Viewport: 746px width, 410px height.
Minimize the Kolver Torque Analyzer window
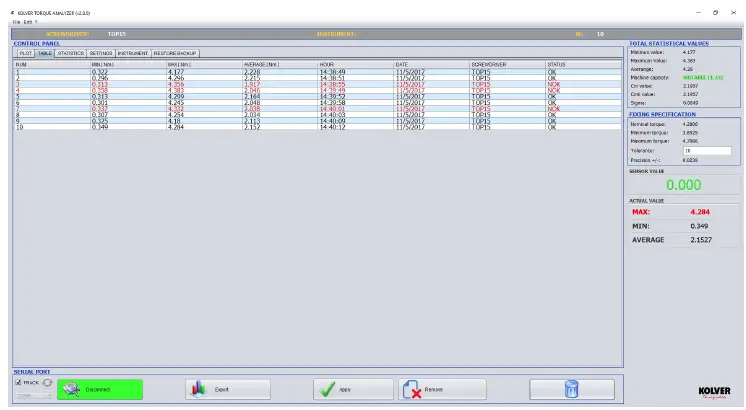click(698, 13)
